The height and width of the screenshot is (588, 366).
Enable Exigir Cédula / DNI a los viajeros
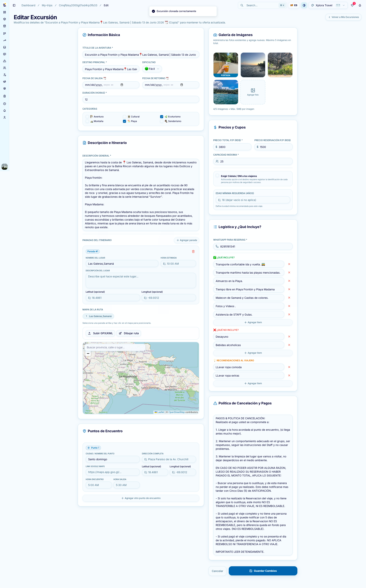217,176
